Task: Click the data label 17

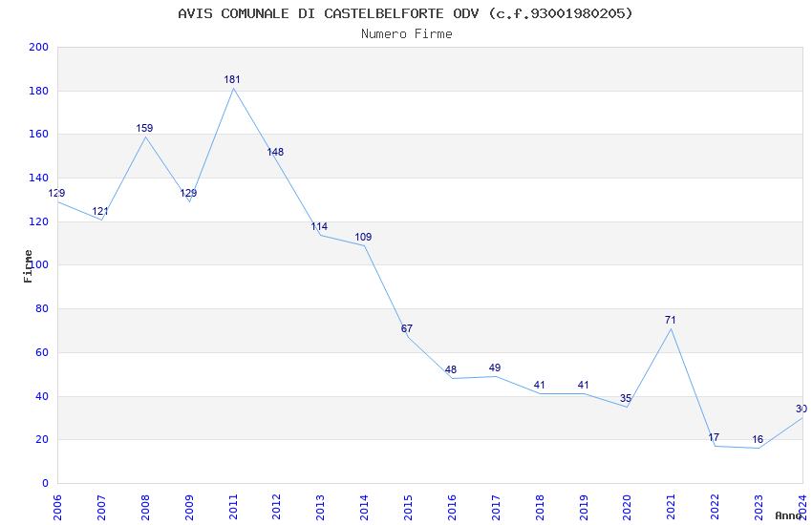Action: pos(714,437)
